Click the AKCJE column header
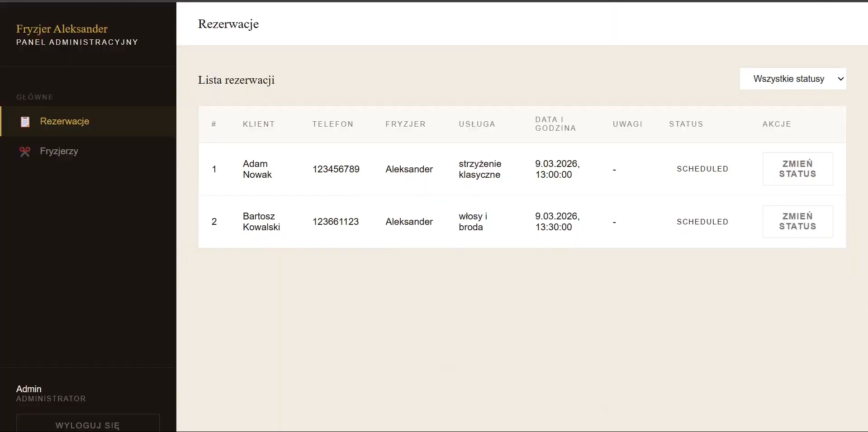868x432 pixels. tap(777, 124)
